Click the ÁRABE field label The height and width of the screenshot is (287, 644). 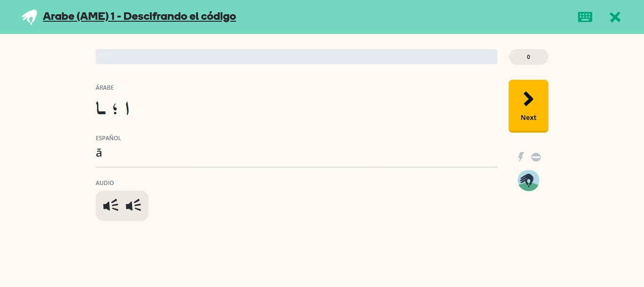click(x=105, y=88)
